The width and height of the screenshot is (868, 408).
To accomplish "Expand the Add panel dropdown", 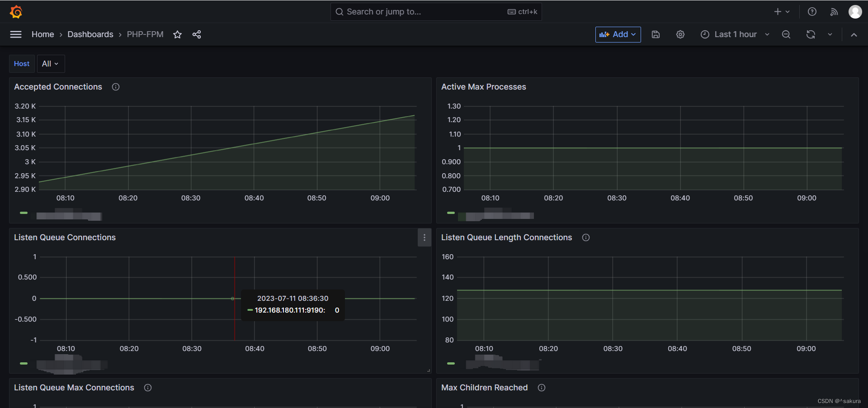I will pyautogui.click(x=618, y=34).
